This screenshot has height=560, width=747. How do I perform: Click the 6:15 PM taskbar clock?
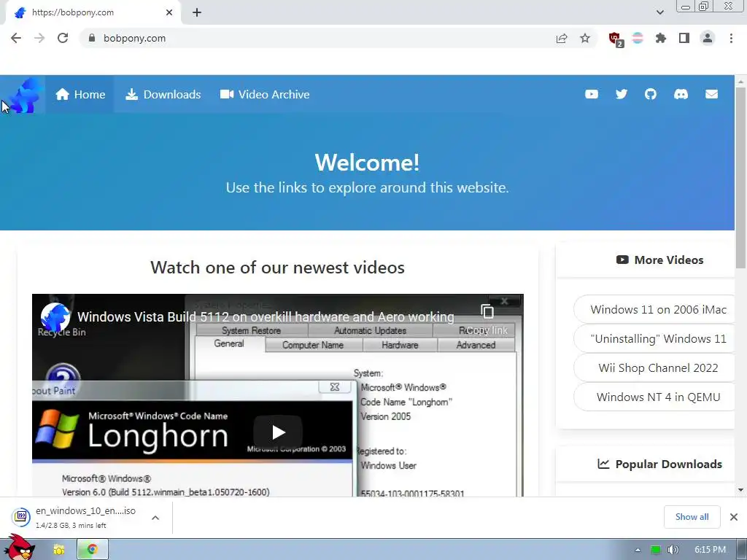(710, 550)
